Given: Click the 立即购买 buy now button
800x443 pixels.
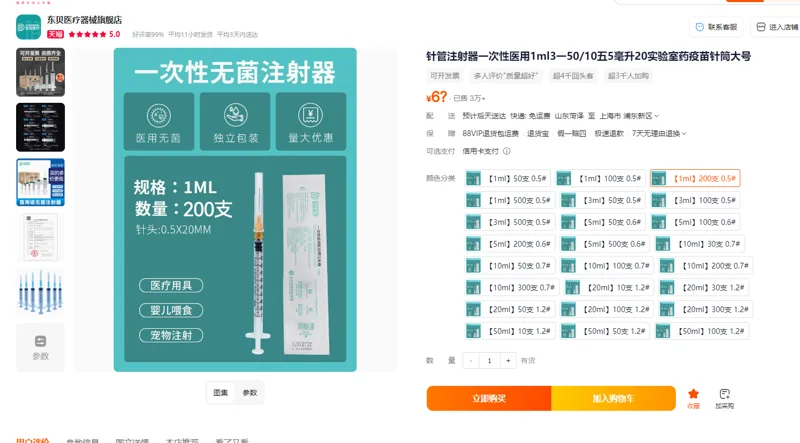Looking at the screenshot, I should coord(489,398).
